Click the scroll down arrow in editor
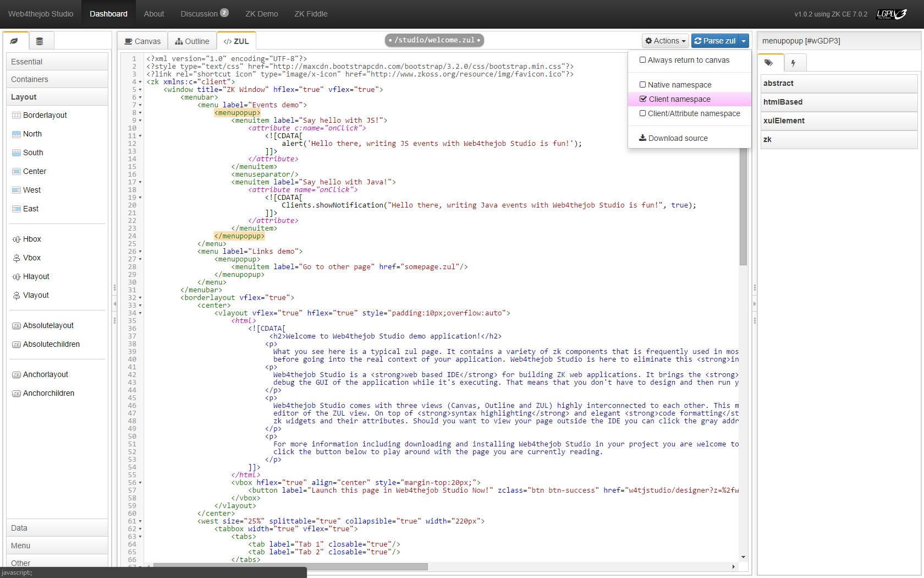924x578 pixels. click(x=743, y=557)
